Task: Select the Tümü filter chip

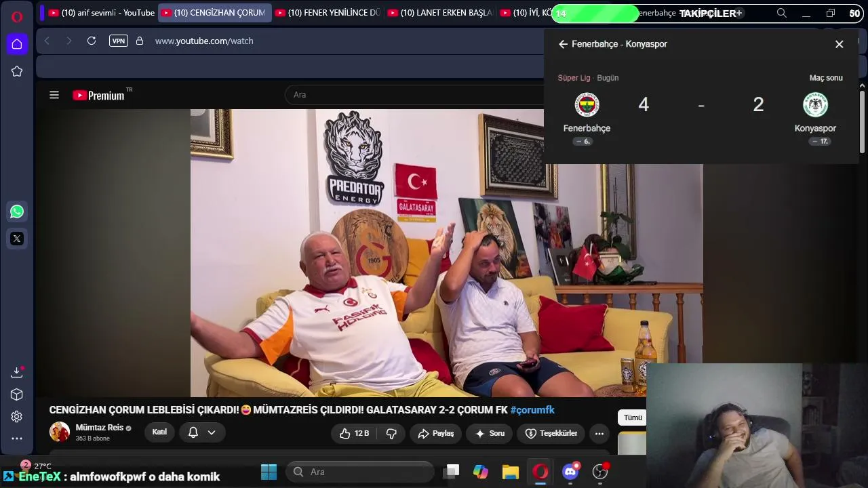Action: click(x=633, y=418)
